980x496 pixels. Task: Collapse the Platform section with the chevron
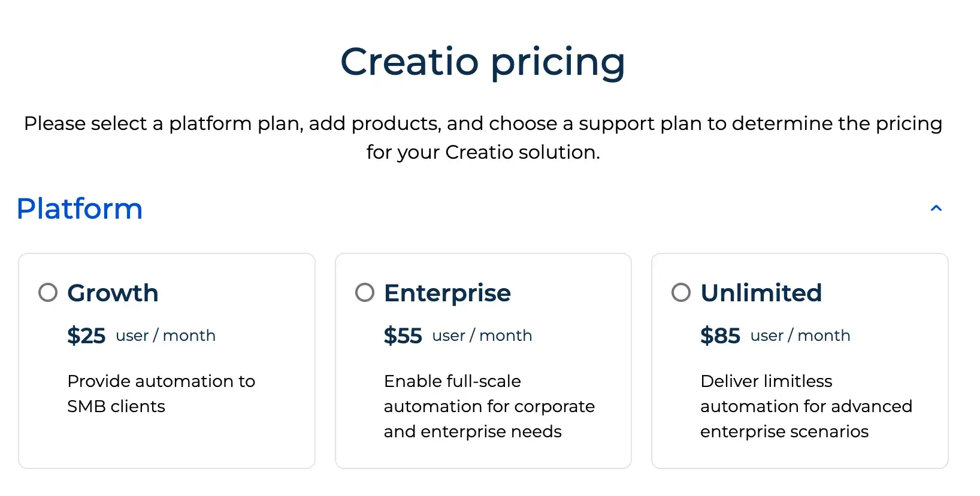(936, 208)
